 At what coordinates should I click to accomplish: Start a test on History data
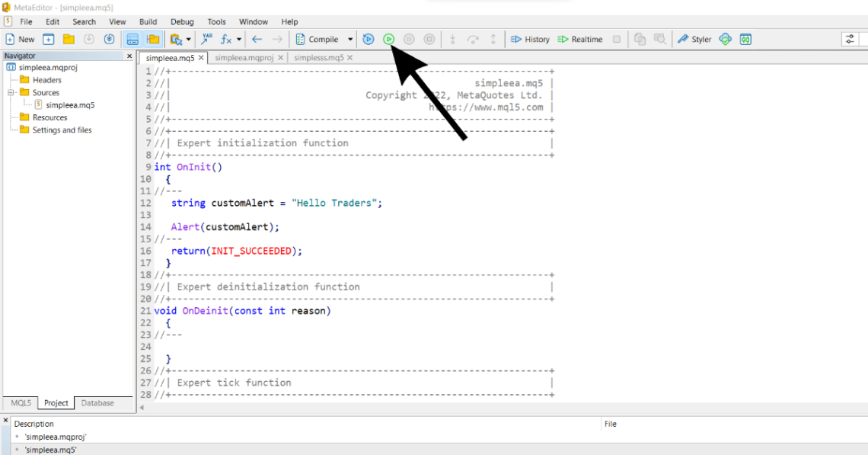[530, 39]
